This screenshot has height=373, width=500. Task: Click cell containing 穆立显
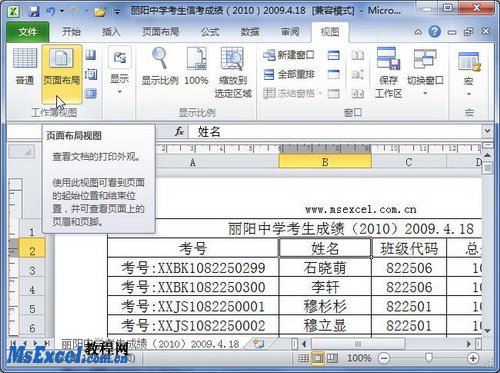pos(325,326)
